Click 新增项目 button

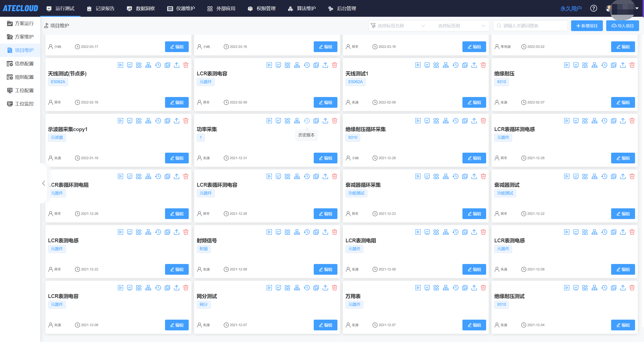coord(587,26)
